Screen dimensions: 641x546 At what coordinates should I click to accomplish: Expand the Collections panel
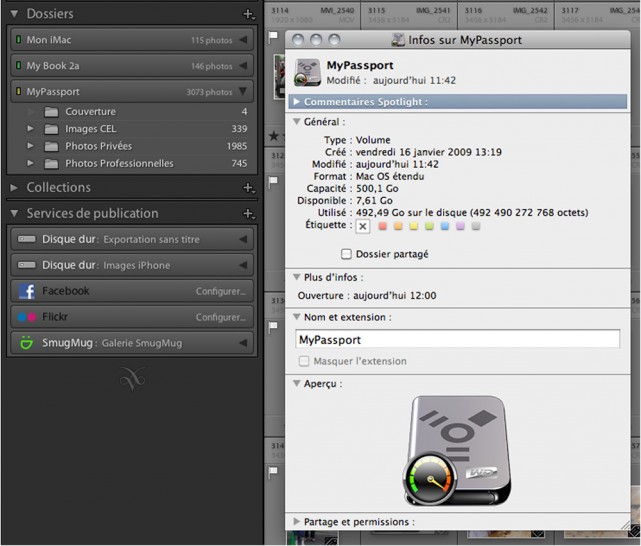pos(14,188)
